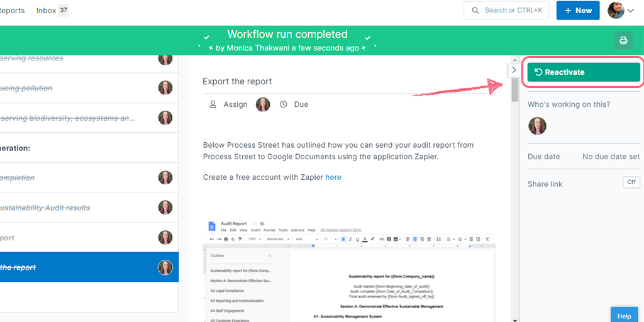Toggle the Share link Off switch

631,182
